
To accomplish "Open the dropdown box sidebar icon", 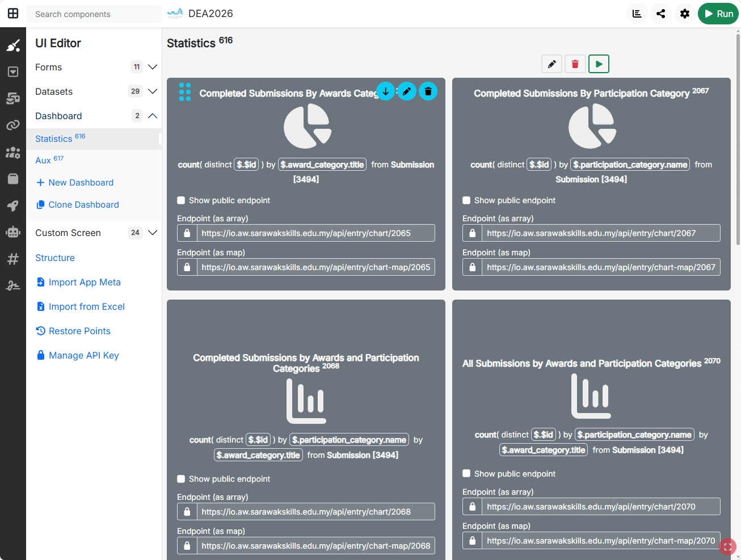I will pyautogui.click(x=13, y=72).
